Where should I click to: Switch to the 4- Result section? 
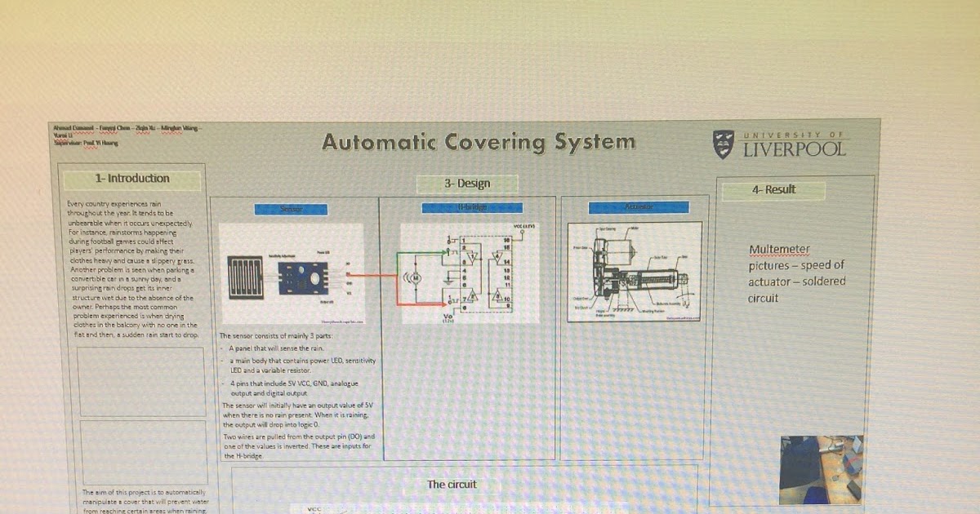pyautogui.click(x=775, y=190)
